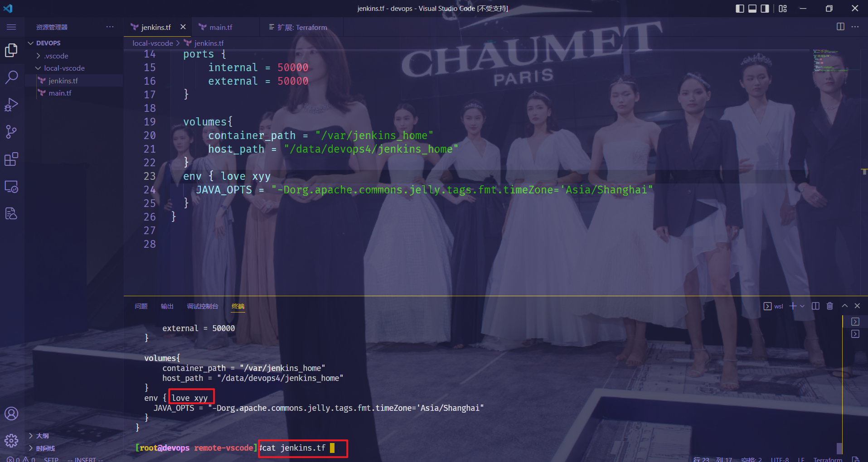Open the 调试控制台 debug console tab

[203, 306]
